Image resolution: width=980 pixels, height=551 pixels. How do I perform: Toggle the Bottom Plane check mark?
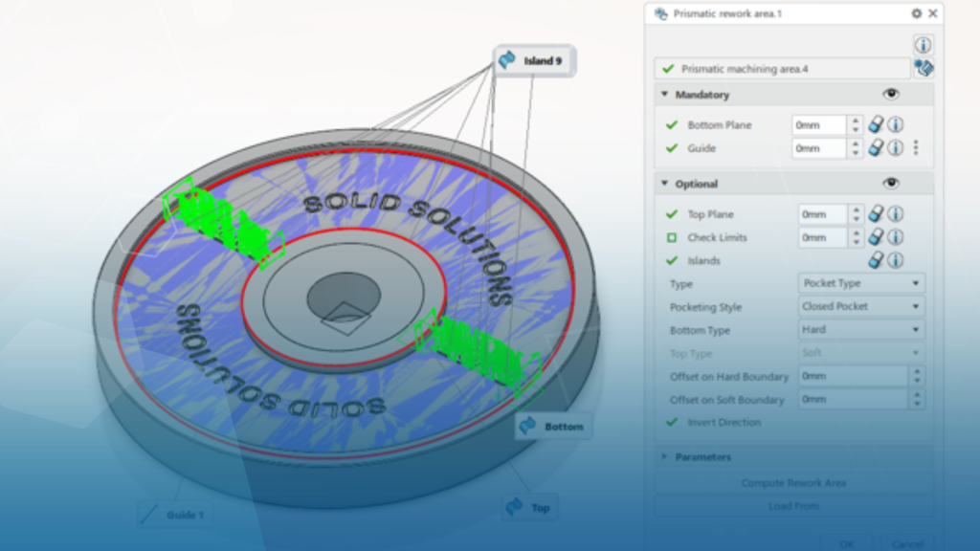pyautogui.click(x=672, y=125)
